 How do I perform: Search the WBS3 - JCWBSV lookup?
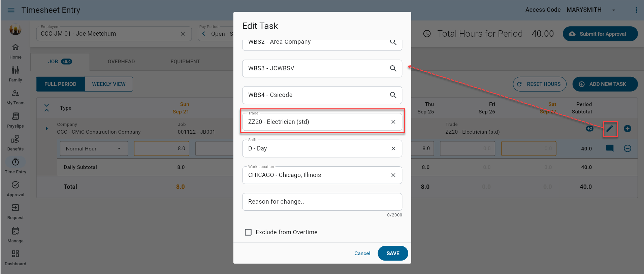click(x=393, y=68)
